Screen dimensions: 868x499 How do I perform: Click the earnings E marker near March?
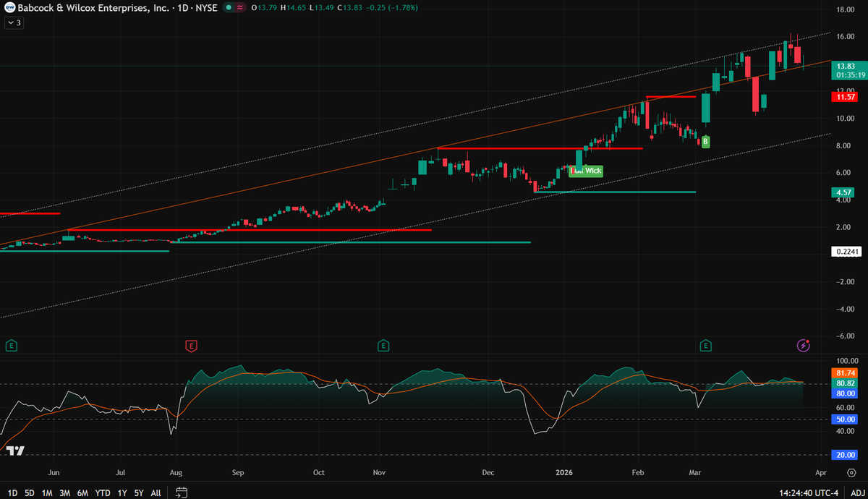pos(705,346)
